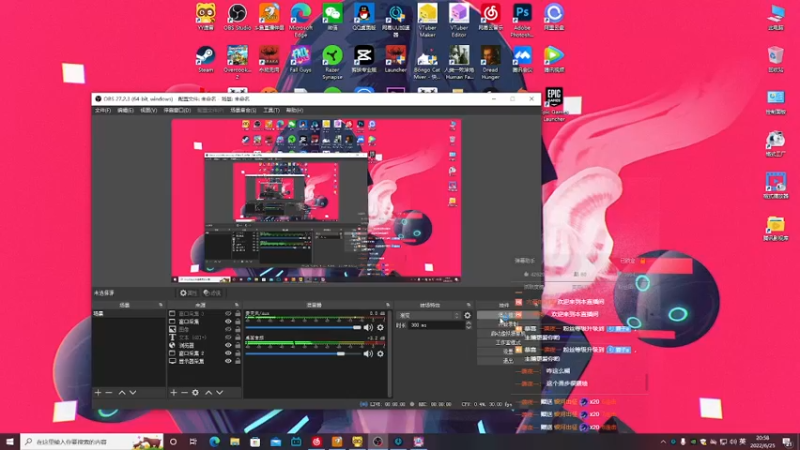Toggle visibility of 窗口采集 3 source
The height and width of the screenshot is (450, 800).
click(228, 314)
